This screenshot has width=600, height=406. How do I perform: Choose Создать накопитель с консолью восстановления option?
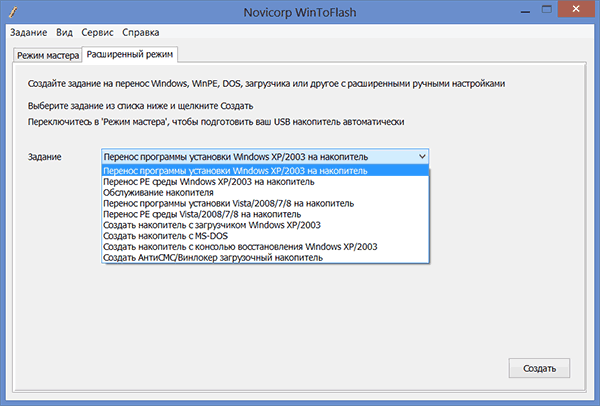point(265,246)
